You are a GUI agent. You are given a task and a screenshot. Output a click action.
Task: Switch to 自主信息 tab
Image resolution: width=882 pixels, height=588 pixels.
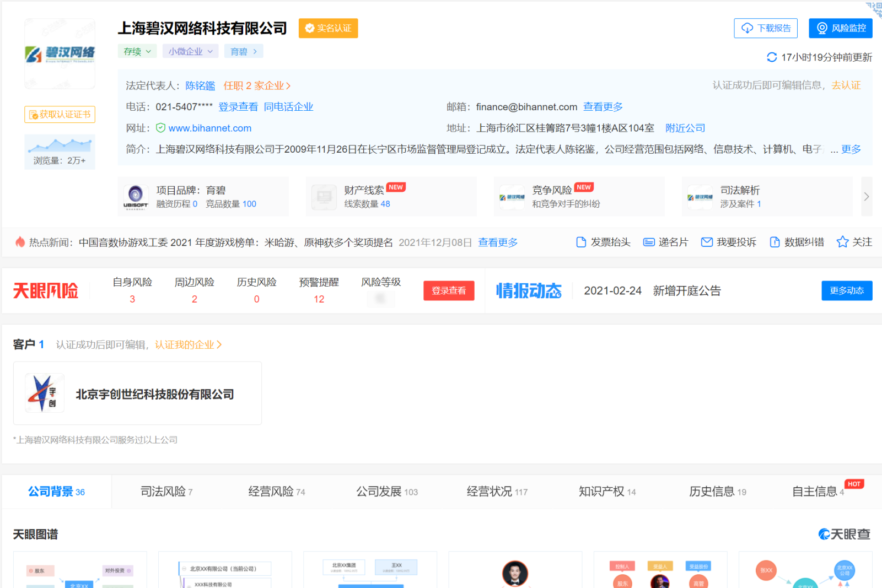point(818,492)
